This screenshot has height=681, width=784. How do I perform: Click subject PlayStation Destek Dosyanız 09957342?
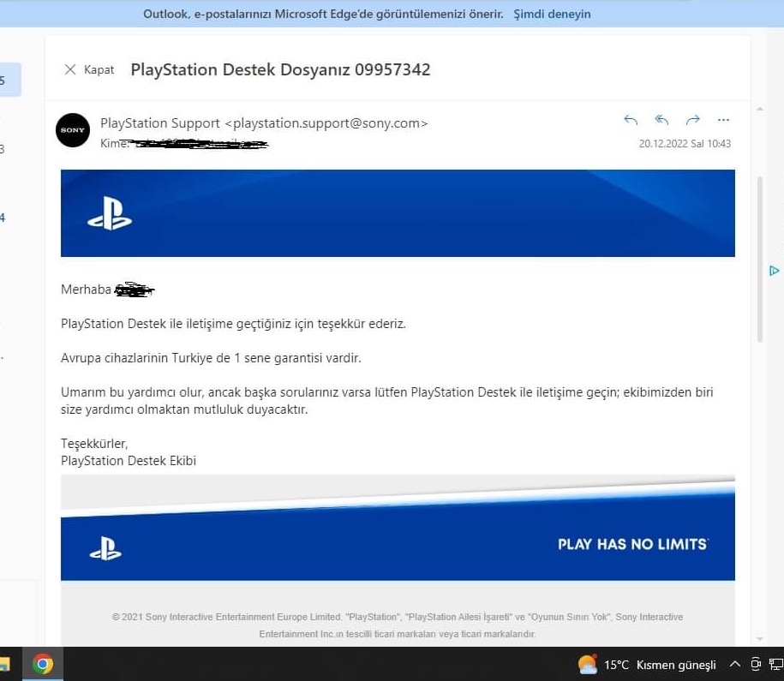pyautogui.click(x=280, y=69)
